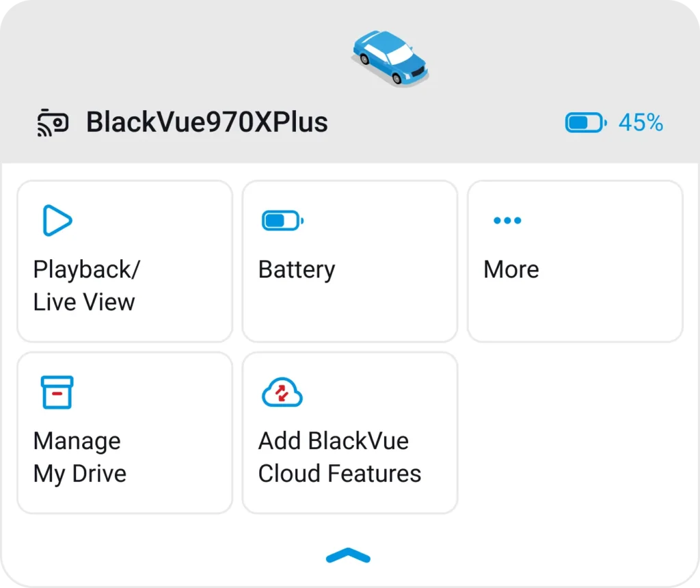
Task: Open the Battery tile label
Action: pos(297,269)
